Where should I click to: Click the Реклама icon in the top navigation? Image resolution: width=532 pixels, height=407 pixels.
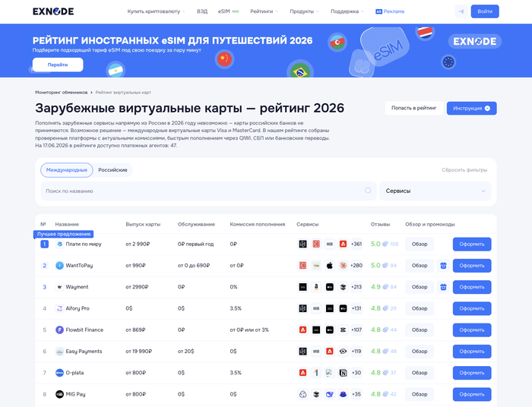pos(378,11)
